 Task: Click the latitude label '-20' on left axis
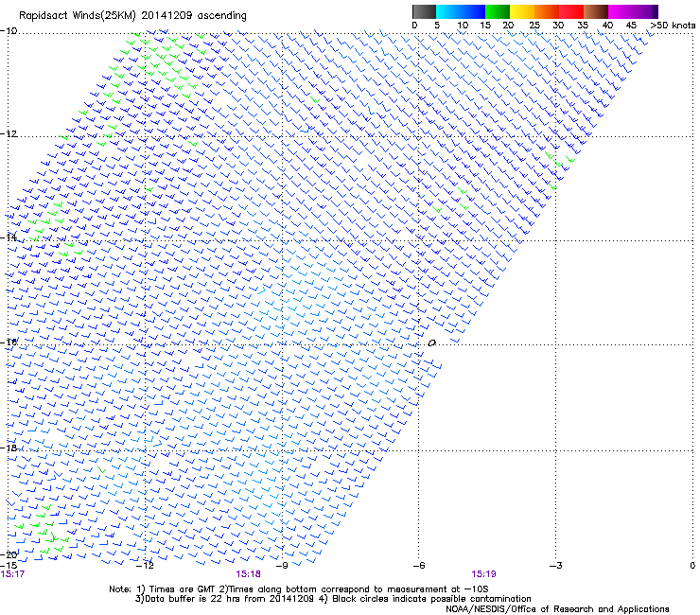coord(9,554)
